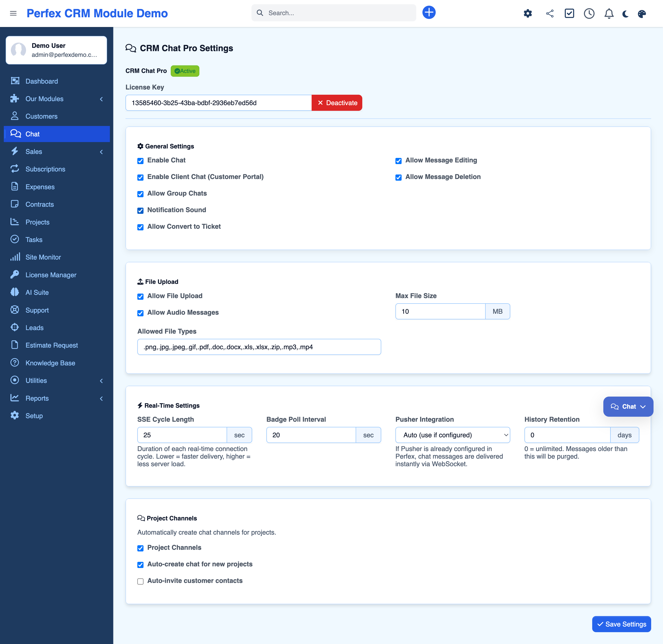Go to Site Monitor menu item
Image resolution: width=663 pixels, height=644 pixels.
[43, 257]
